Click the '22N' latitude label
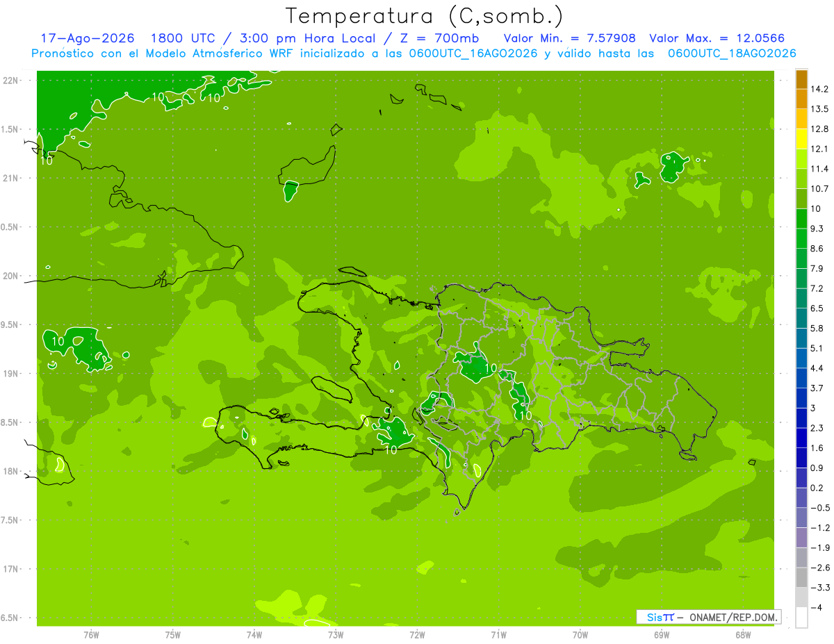Viewport: 834px width, 644px height. (x=11, y=81)
